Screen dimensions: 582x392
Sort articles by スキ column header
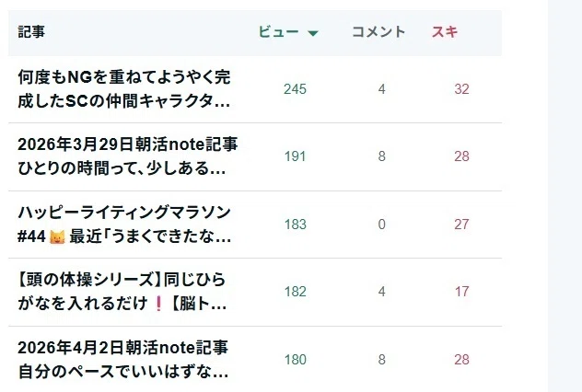click(444, 32)
